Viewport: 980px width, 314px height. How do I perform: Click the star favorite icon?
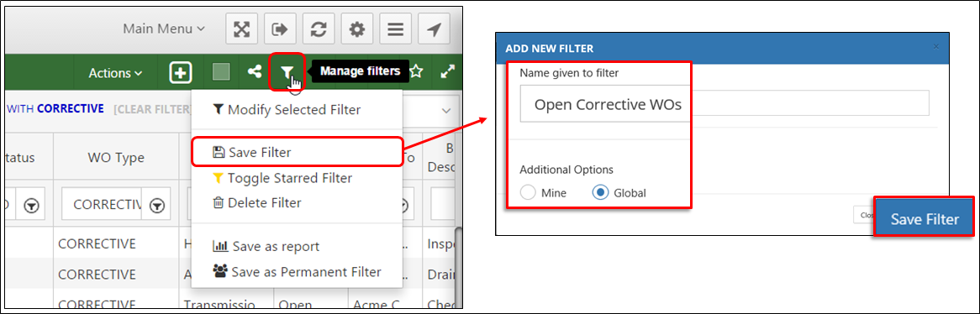pos(416,72)
